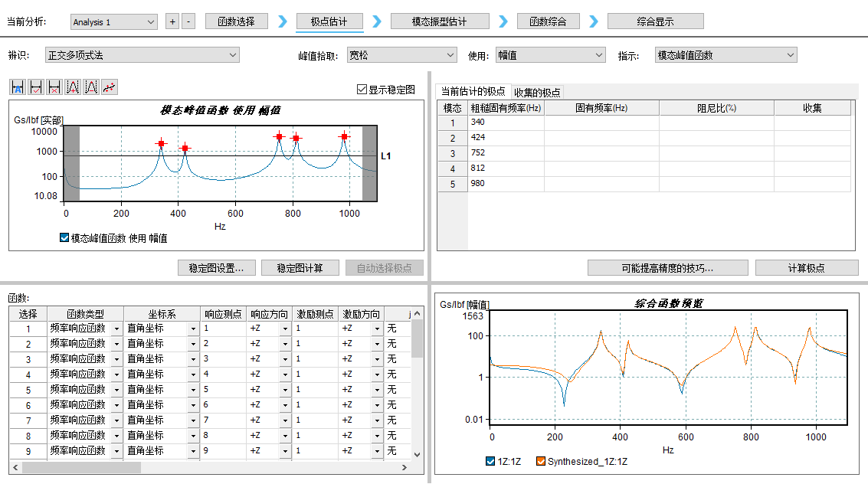Click the remove peak minus icon
The image size is (868, 484).
tap(91, 87)
